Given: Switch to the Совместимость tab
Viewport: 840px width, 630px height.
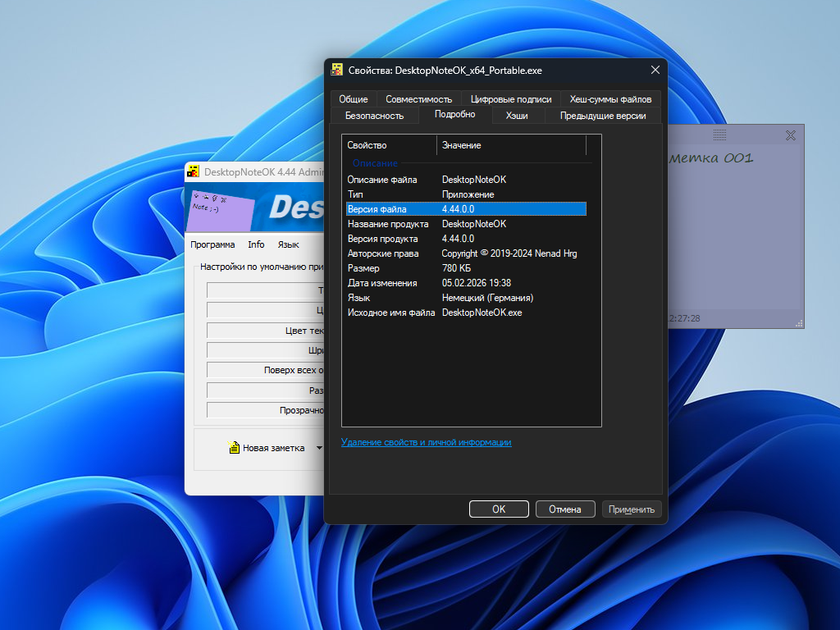Looking at the screenshot, I should (419, 99).
